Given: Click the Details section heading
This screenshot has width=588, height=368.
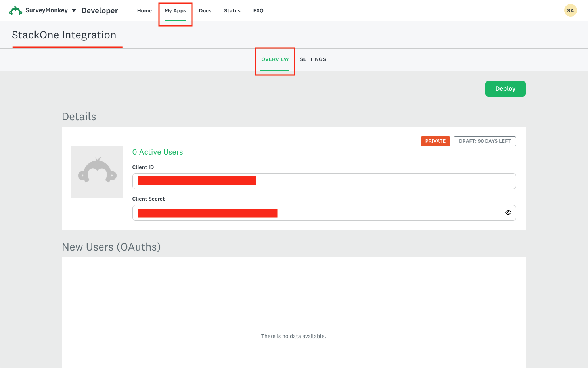Looking at the screenshot, I should coord(79,117).
